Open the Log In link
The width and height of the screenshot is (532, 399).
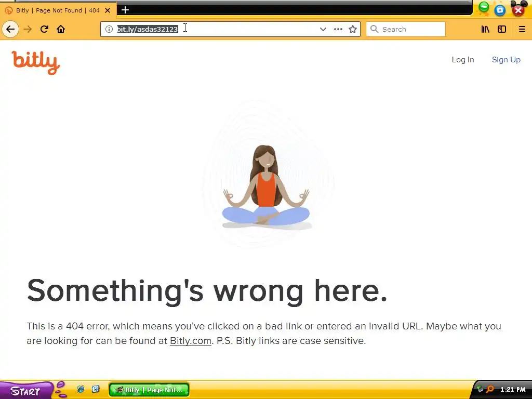463,60
